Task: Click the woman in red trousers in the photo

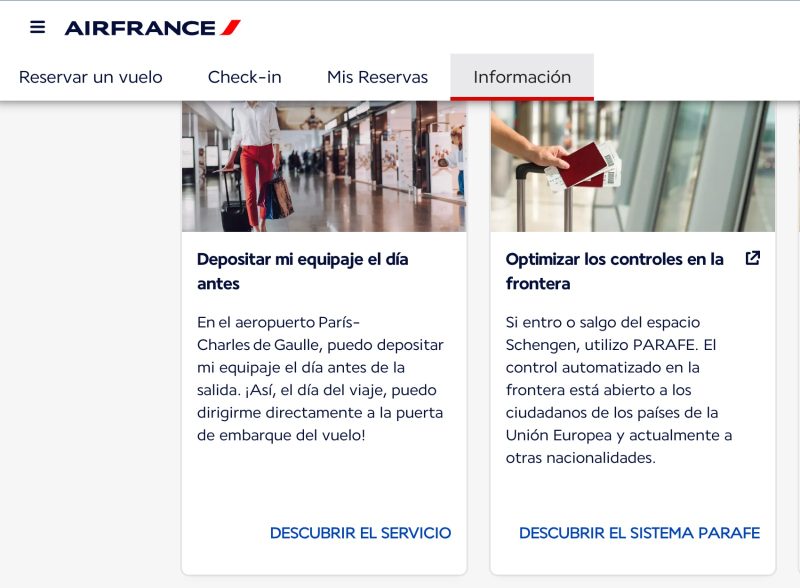Action: tap(254, 163)
